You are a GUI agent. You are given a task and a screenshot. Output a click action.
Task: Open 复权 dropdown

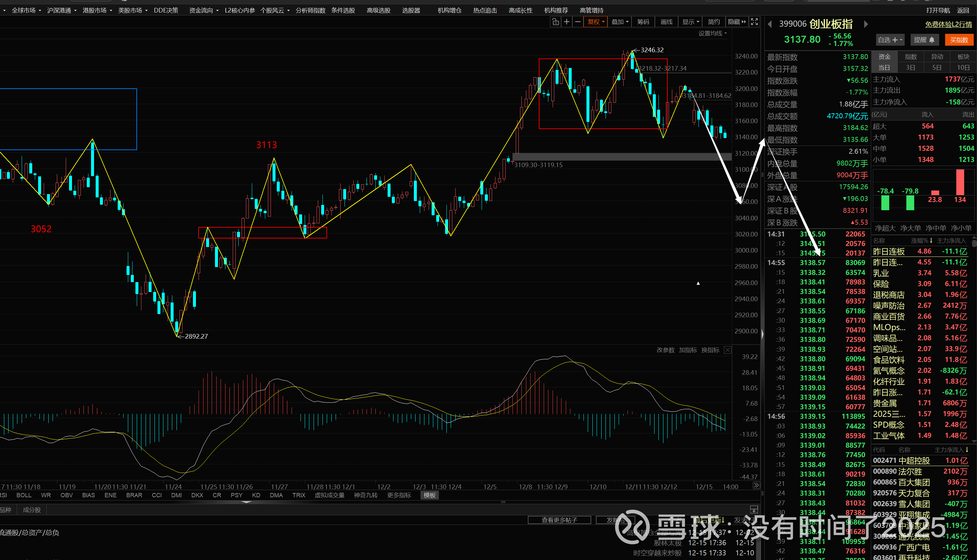click(x=596, y=22)
